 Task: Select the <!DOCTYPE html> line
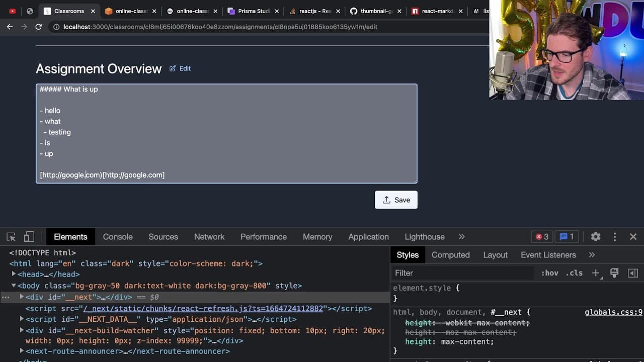43,253
